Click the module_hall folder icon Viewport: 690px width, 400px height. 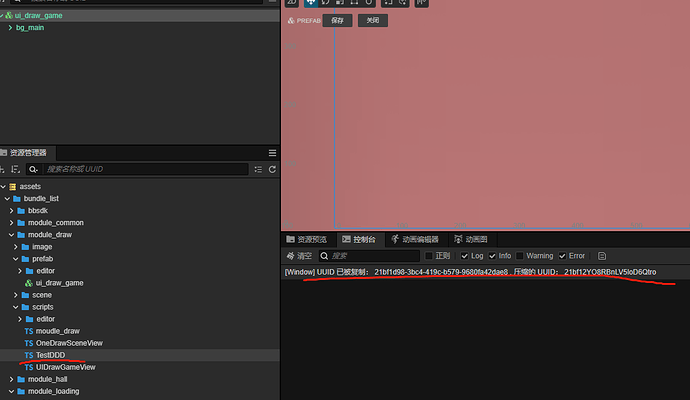click(x=21, y=379)
